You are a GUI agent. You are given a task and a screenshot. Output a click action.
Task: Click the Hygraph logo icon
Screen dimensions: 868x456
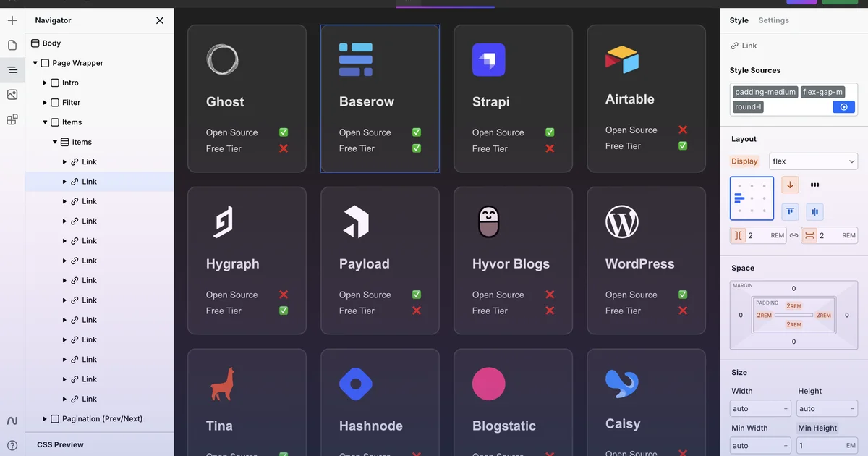coord(222,221)
